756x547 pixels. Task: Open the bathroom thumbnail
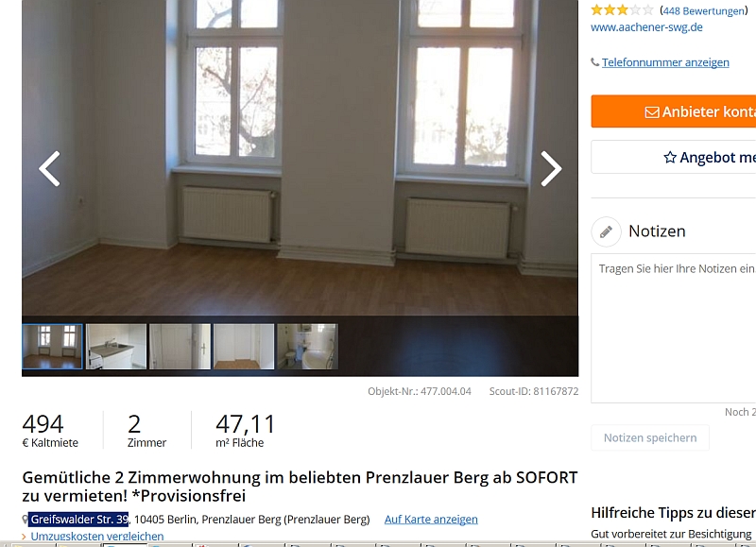308,347
